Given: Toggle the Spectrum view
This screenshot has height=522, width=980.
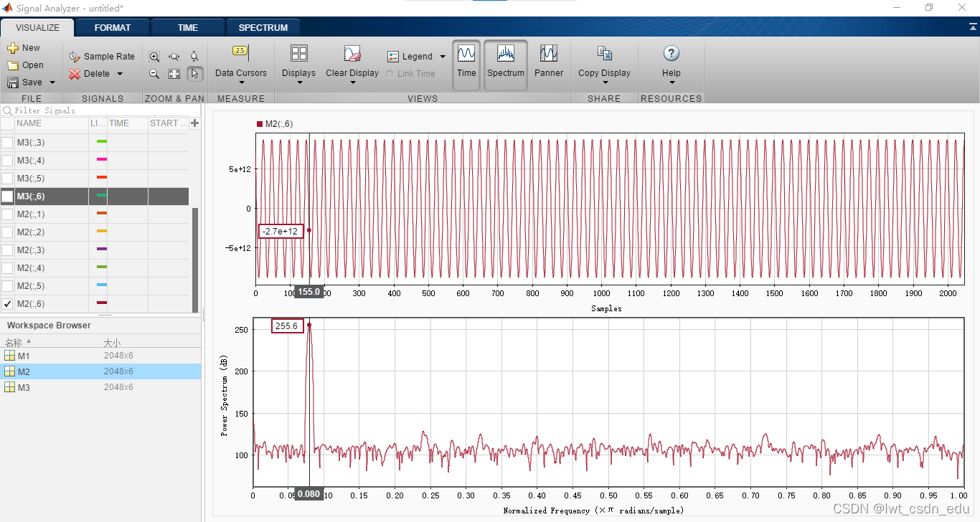Looking at the screenshot, I should 506,65.
